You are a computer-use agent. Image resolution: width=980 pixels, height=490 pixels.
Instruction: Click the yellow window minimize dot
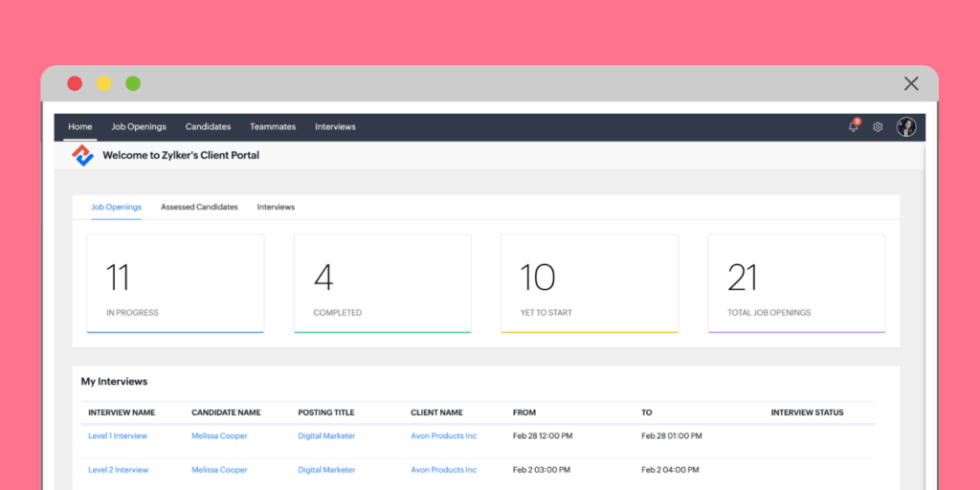[103, 83]
